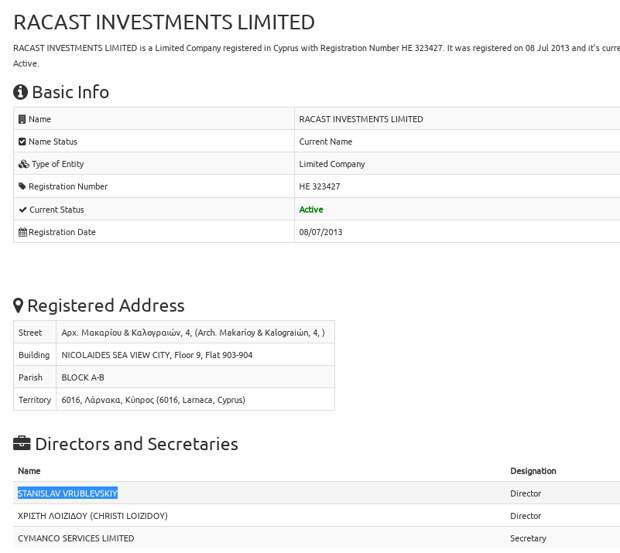Click the Street label in address table
620x553 pixels.
[30, 332]
